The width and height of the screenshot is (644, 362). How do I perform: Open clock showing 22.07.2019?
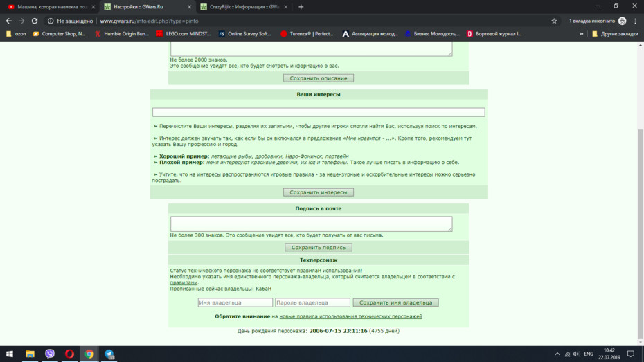[x=609, y=354]
